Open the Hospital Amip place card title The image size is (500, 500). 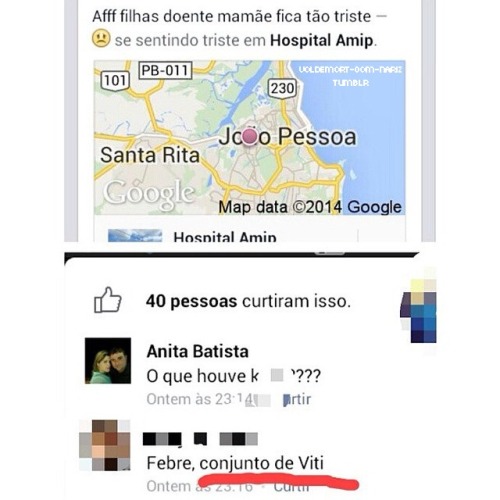point(225,236)
